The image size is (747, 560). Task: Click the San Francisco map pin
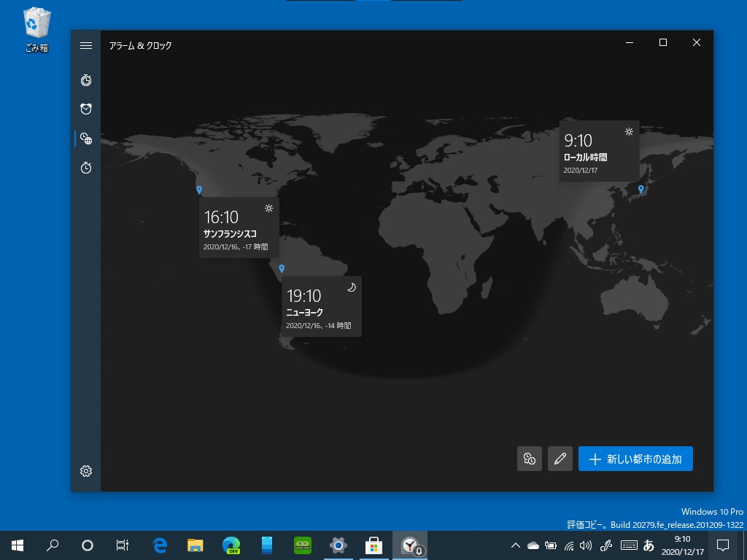point(199,190)
